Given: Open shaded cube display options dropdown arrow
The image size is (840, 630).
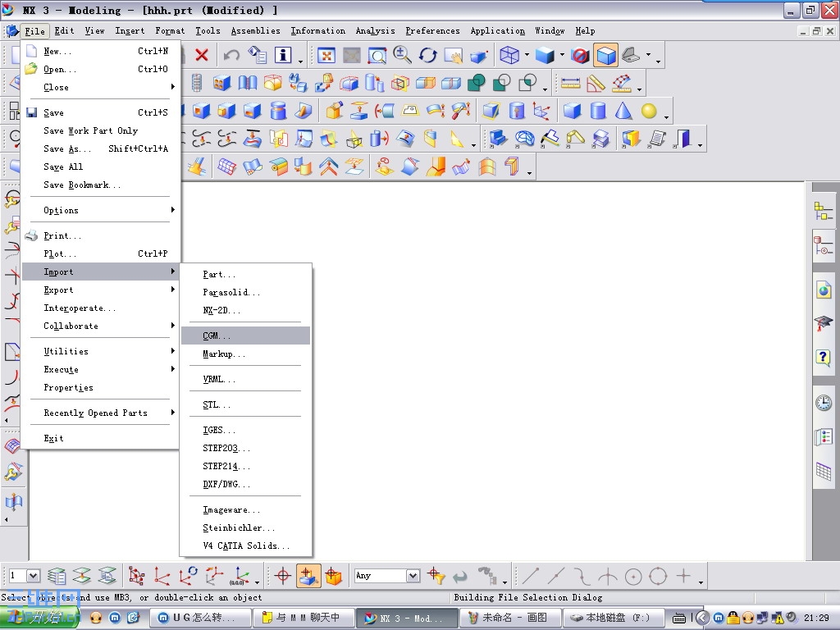Looking at the screenshot, I should (x=561, y=55).
